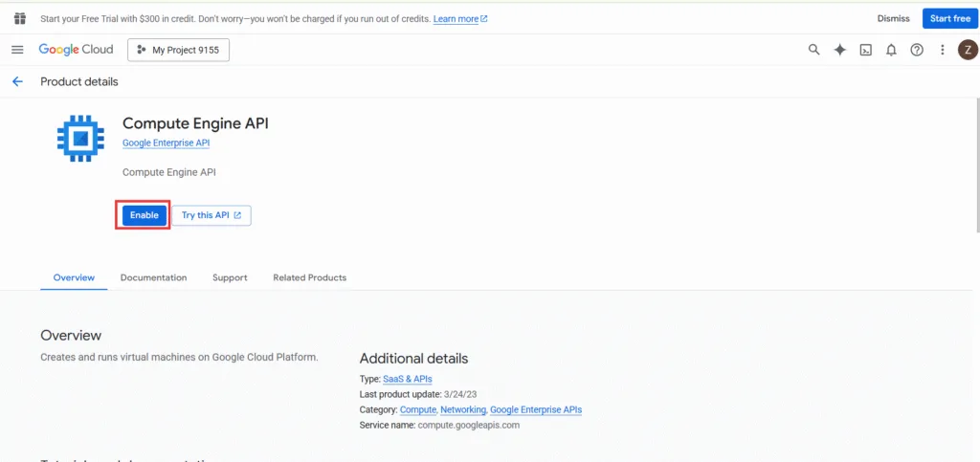Image resolution: width=980 pixels, height=462 pixels.
Task: Open the SaaS & APIs type link
Action: pyautogui.click(x=407, y=379)
